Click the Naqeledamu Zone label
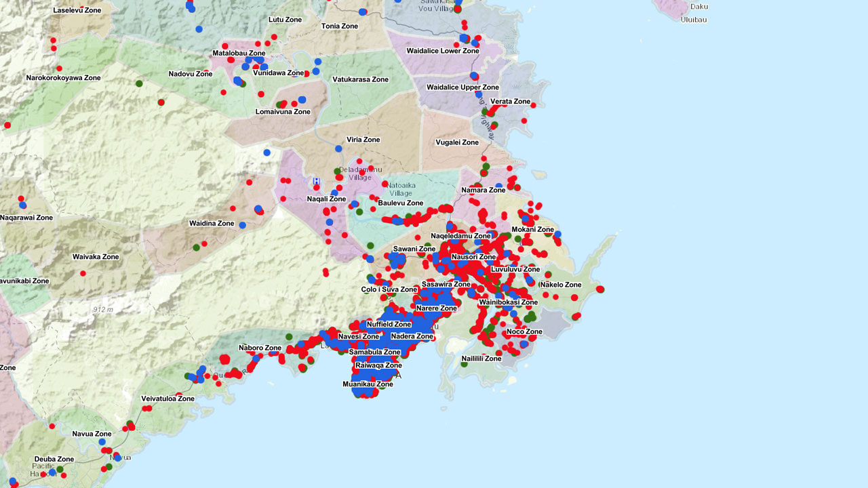The width and height of the screenshot is (868, 488). click(x=460, y=236)
